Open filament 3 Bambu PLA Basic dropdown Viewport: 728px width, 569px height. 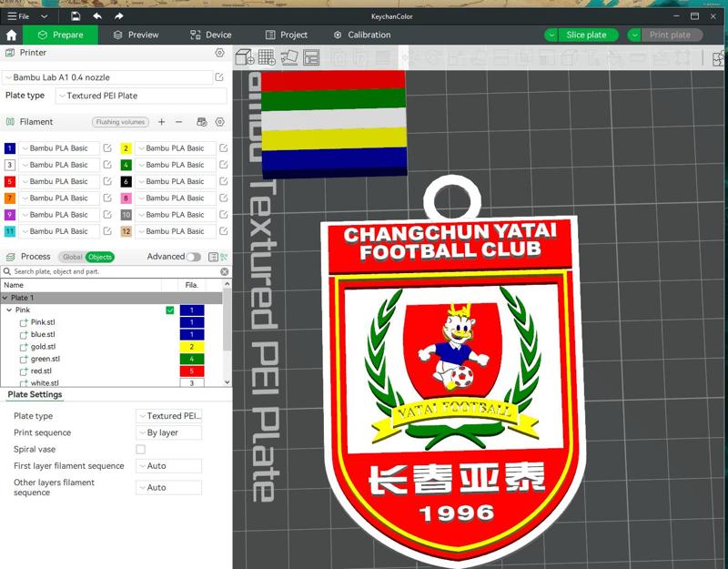(59, 165)
